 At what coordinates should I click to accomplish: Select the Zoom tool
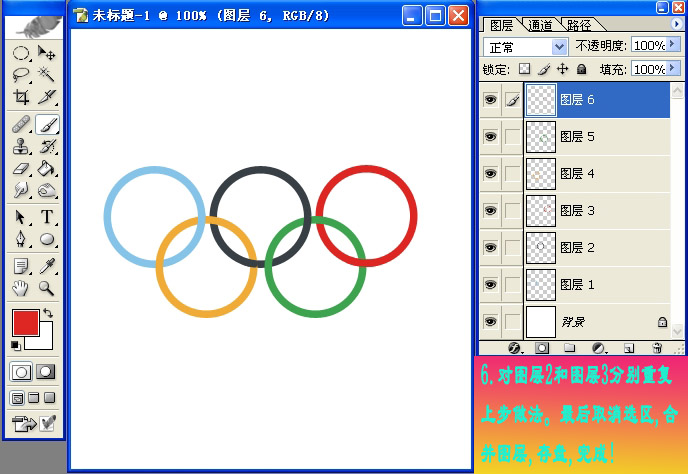pyautogui.click(x=47, y=288)
